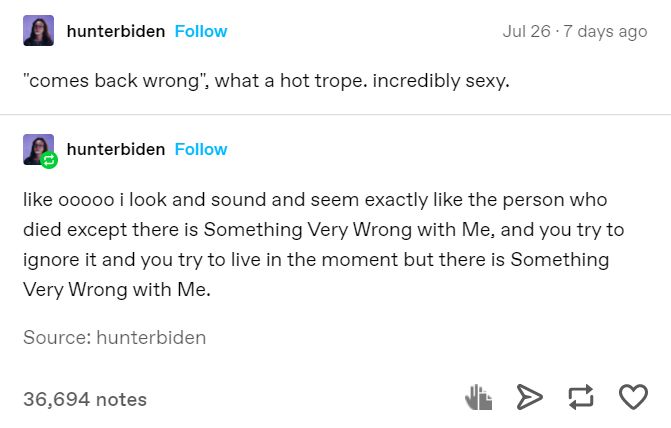Image resolution: width=671 pixels, height=428 pixels.
Task: Like the post with the heart icon
Action: pos(633,398)
